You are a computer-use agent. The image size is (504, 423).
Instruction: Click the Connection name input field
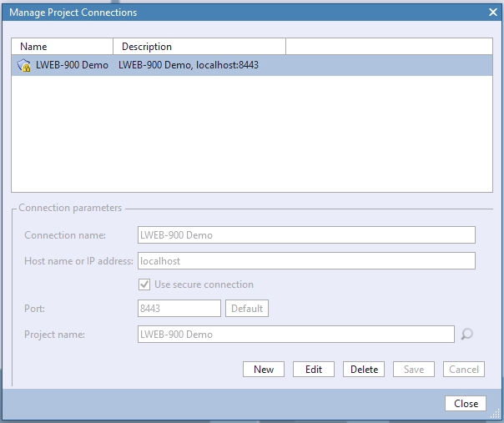point(306,235)
